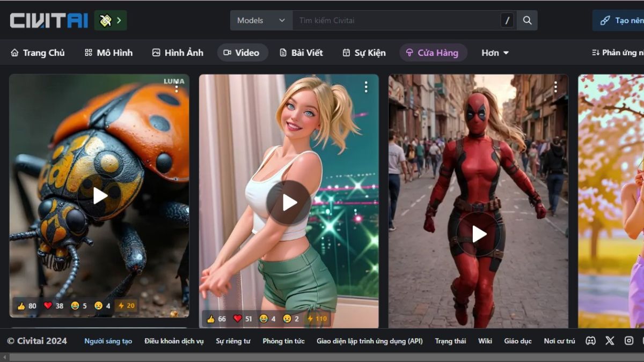This screenshot has height=362, width=644.
Task: Open the Discord icon in footer
Action: point(590,341)
